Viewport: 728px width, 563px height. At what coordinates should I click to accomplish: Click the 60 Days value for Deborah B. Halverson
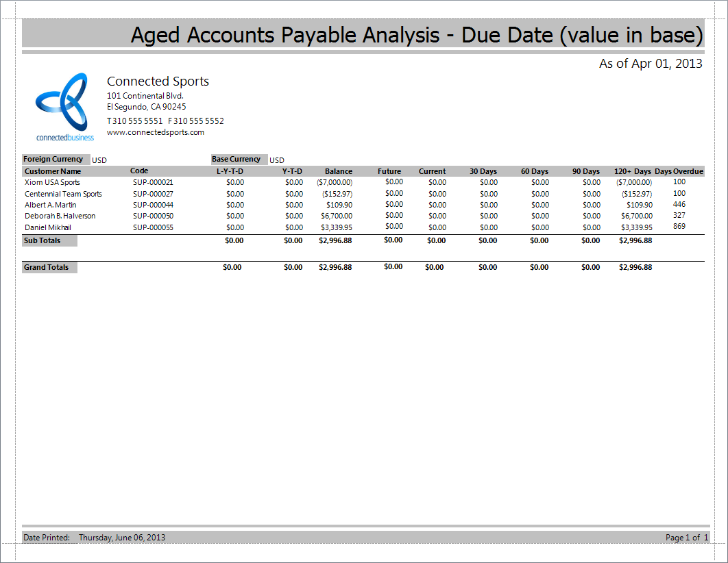point(539,216)
